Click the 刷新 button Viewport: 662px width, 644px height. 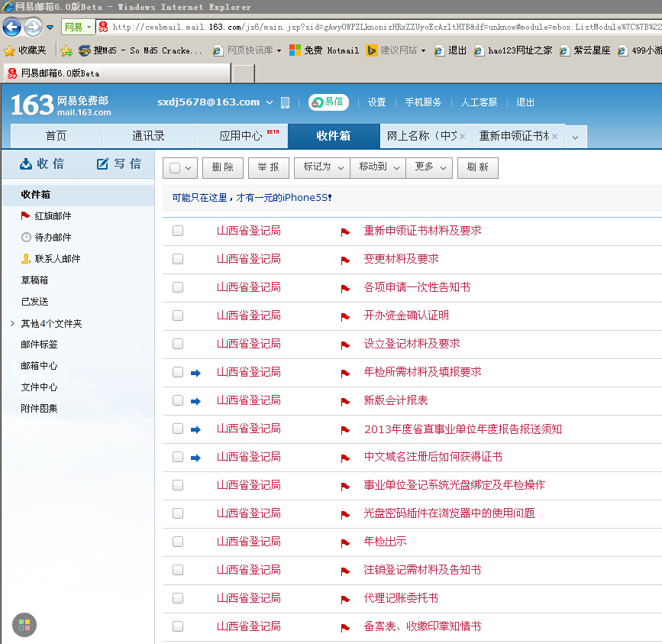point(477,167)
